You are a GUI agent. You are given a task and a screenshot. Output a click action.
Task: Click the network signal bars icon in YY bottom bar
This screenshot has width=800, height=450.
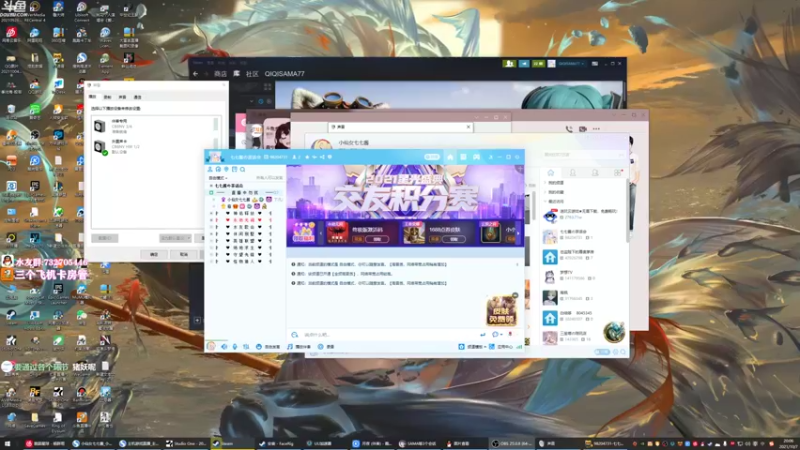click(519, 346)
